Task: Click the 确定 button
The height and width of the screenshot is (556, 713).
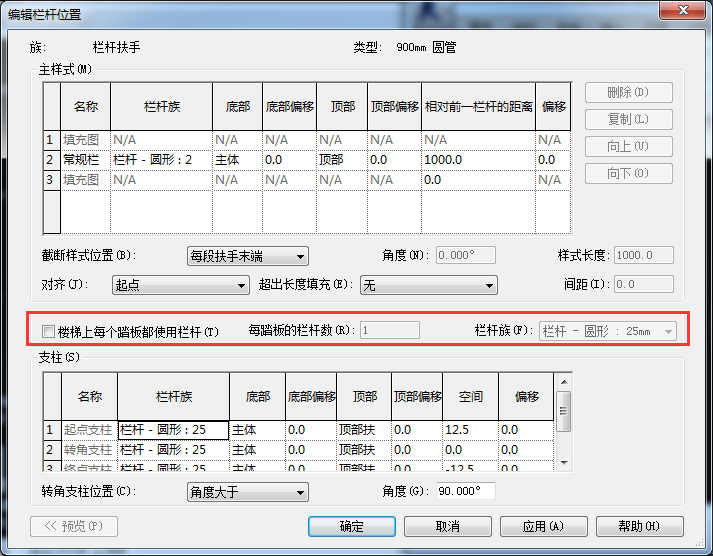Action: [351, 526]
